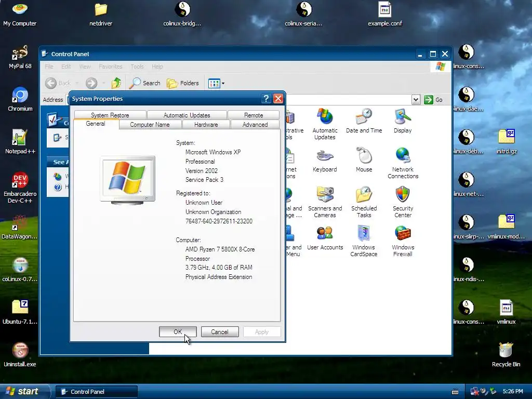Click the Up folder toolbar icon

click(116, 83)
